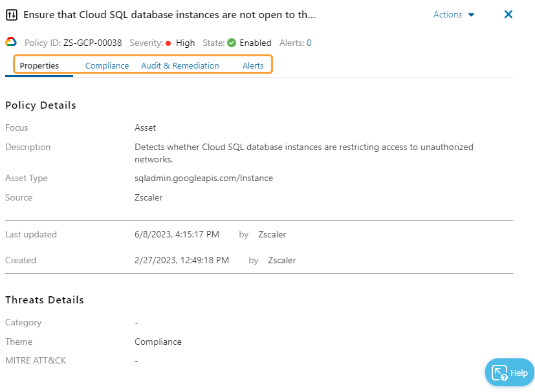
Task: Open the Audit & Remediation tab
Action: 180,65
